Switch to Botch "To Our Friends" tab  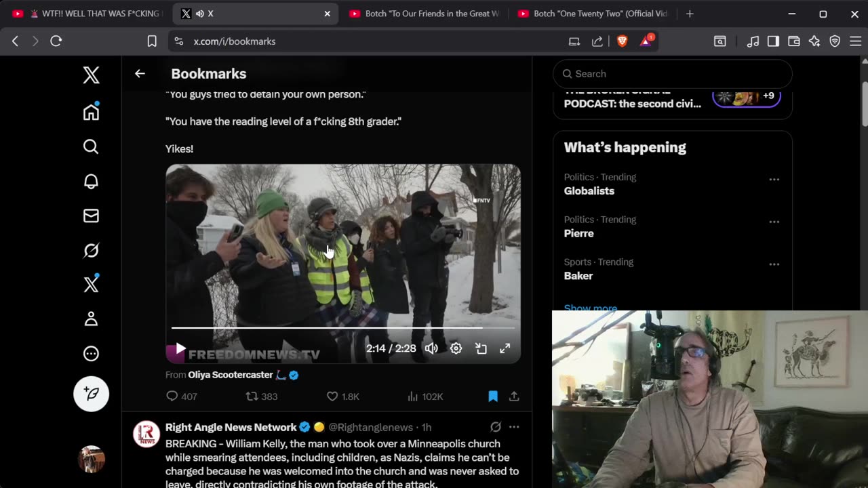click(425, 14)
